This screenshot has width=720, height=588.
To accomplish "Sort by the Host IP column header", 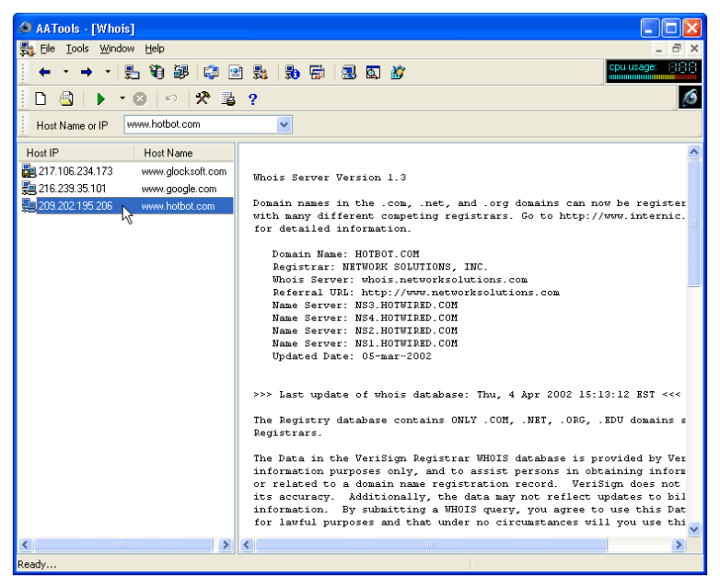I will pyautogui.click(x=76, y=153).
